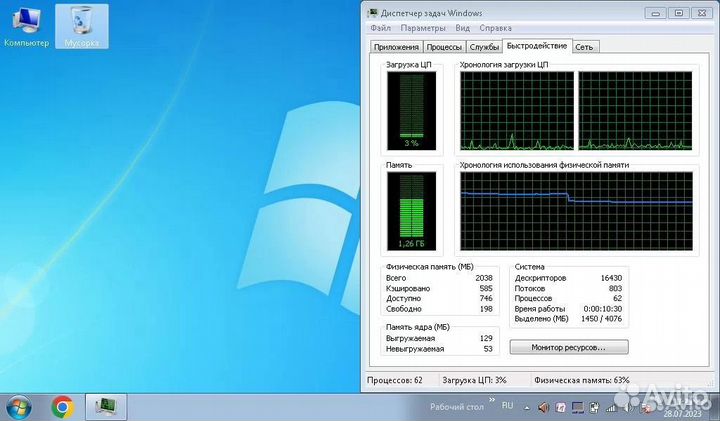Click the taskbar date 28.07.2023
Image resolution: width=720 pixels, height=421 pixels.
[x=682, y=414]
